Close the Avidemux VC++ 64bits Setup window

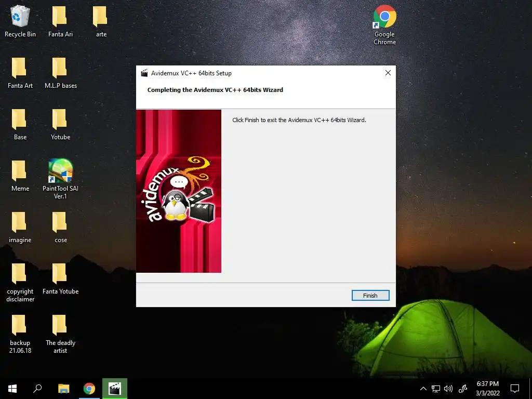coord(388,73)
